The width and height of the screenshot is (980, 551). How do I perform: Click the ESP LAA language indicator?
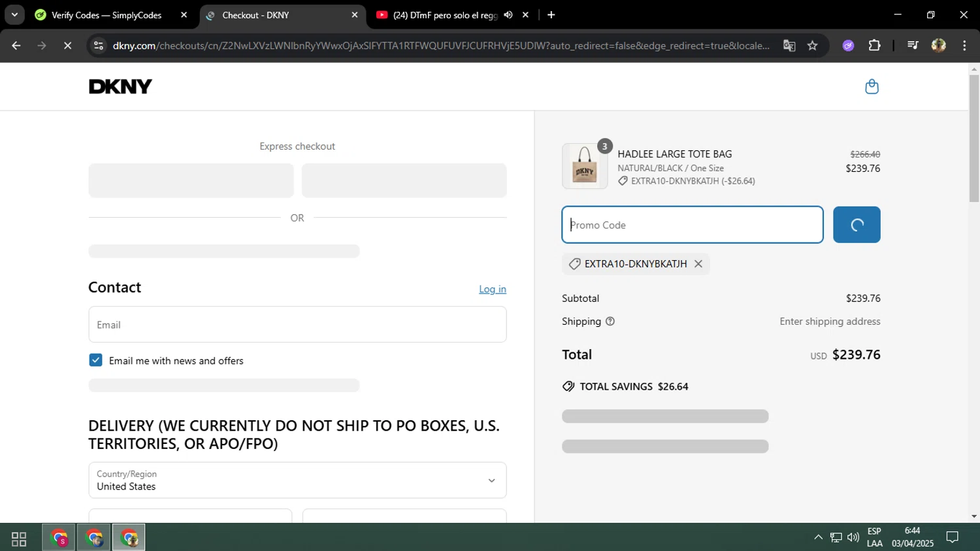(874, 537)
